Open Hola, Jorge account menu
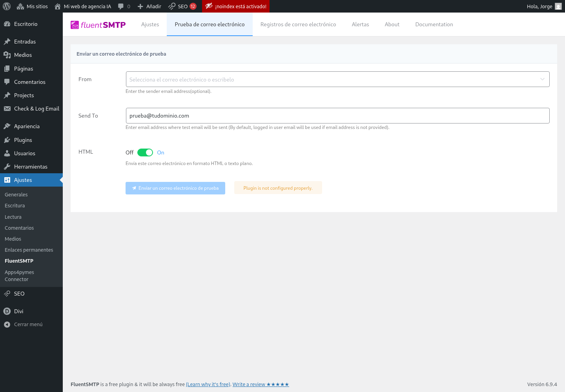The height and width of the screenshot is (392, 565). (544, 6)
